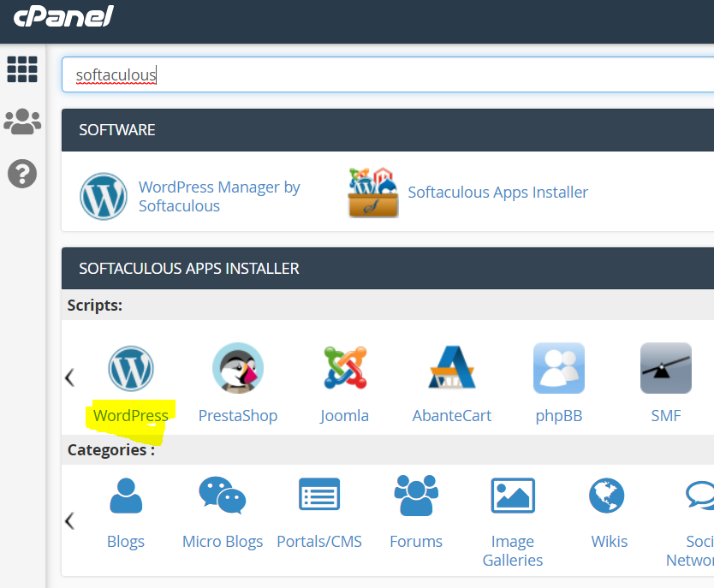Click the Micro Blogs chat bubbles icon
714x588 pixels.
[x=223, y=496]
